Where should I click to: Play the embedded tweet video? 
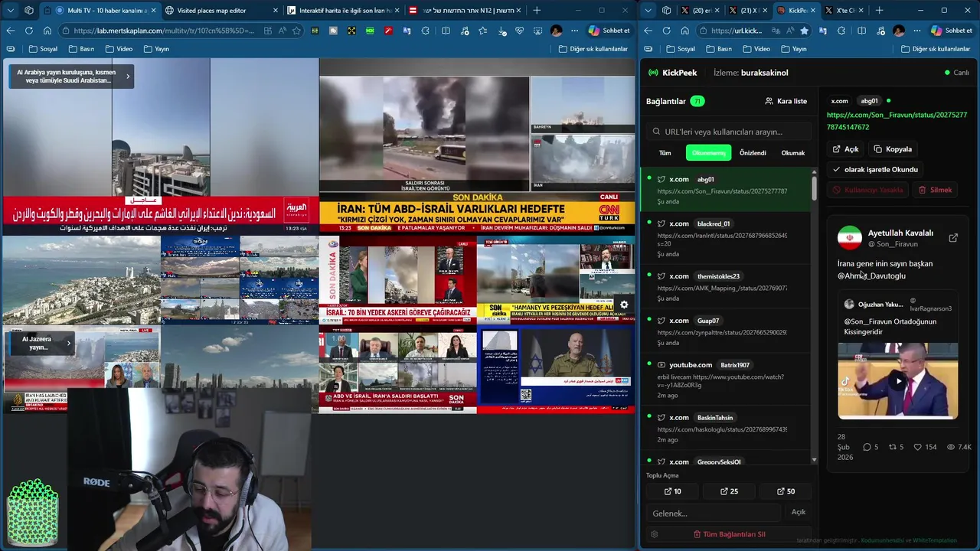coord(899,380)
